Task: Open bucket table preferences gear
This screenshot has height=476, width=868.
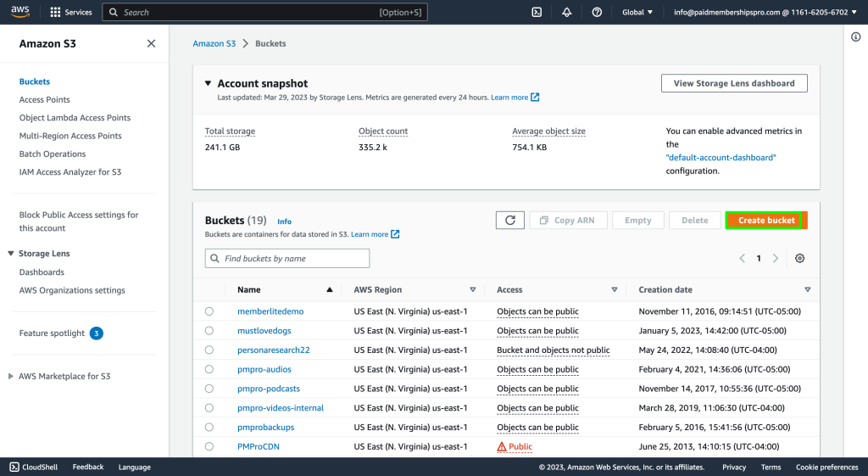Action: [x=799, y=258]
